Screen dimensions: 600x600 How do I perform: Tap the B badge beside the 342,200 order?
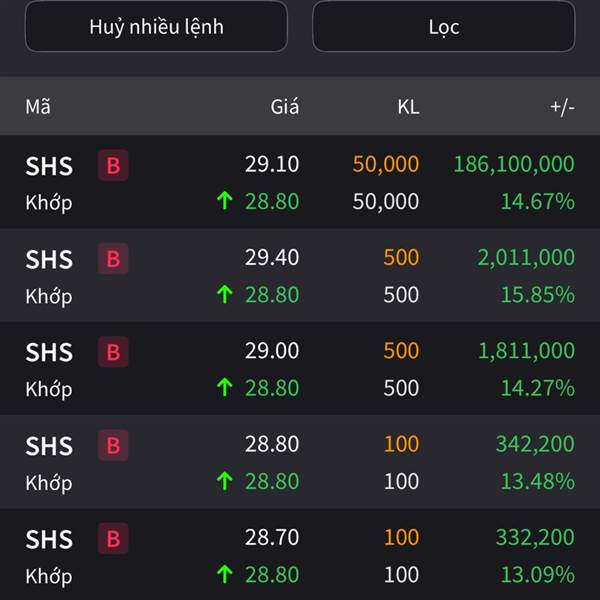(113, 445)
